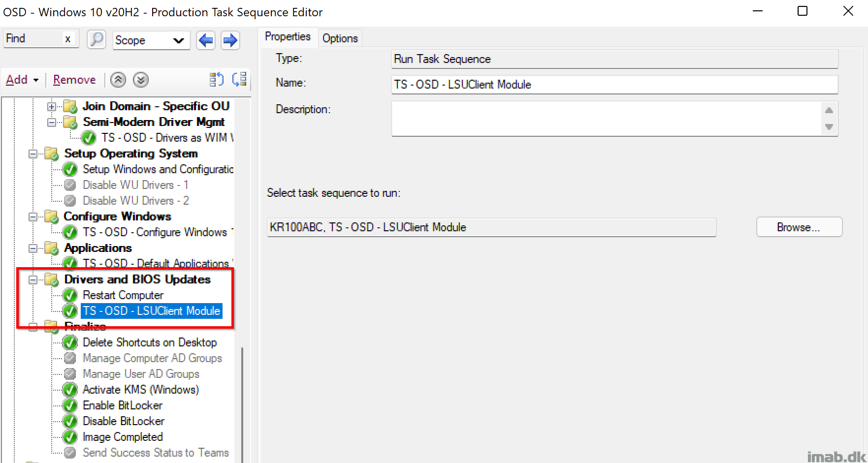Viewport: 868px width, 463px height.
Task: Select Disable WU Drivers - 2 step
Action: (136, 201)
